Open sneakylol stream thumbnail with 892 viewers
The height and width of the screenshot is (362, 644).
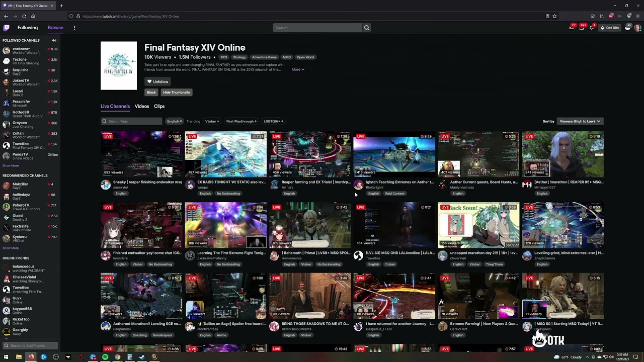141,154
